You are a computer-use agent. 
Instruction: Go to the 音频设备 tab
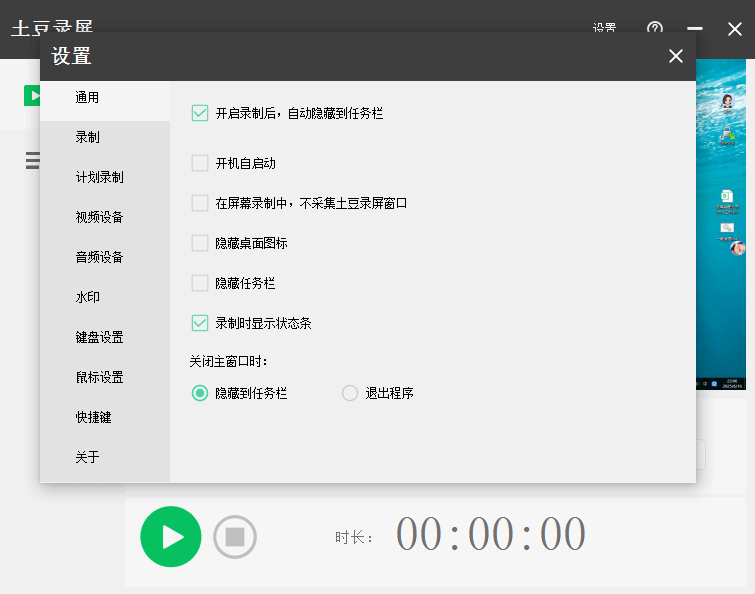coord(105,258)
